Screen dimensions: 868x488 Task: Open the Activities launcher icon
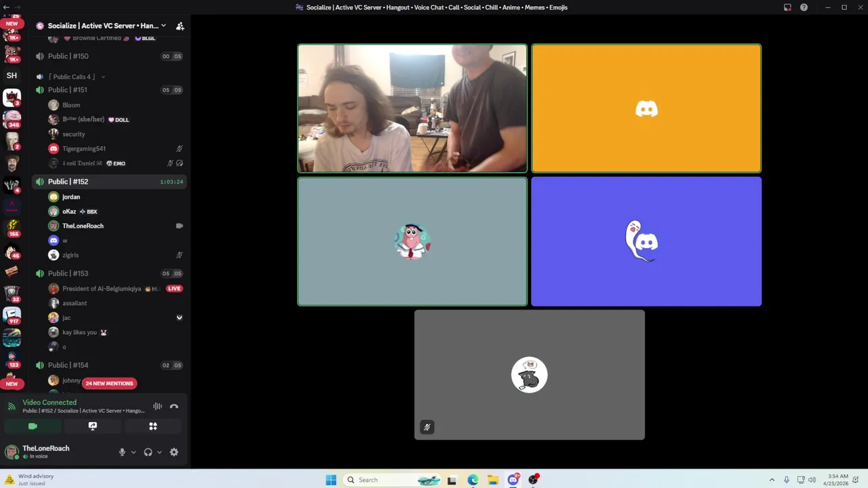[x=153, y=426]
